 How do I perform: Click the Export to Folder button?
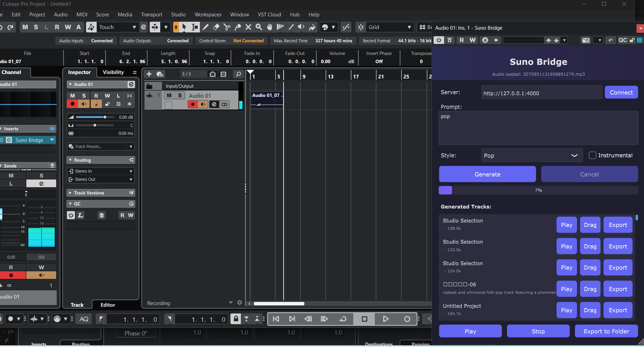(x=606, y=331)
